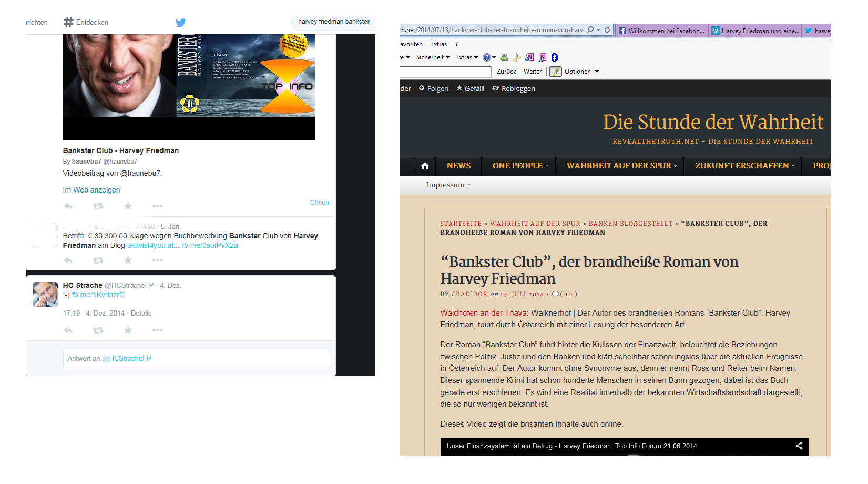Switch to Willkommen bei Facebook tab
Viewport: 868px width, 484px height.
661,31
